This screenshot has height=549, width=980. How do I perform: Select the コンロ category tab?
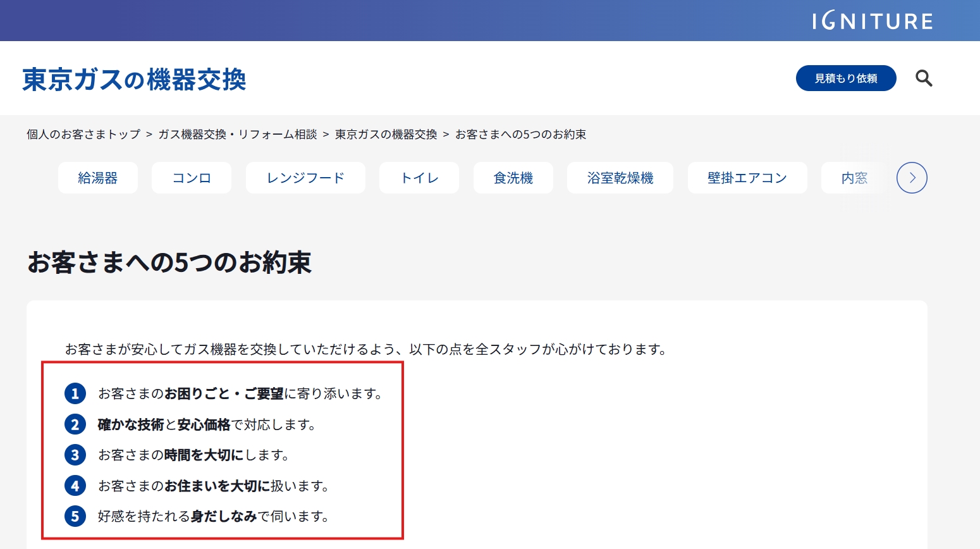tap(192, 178)
